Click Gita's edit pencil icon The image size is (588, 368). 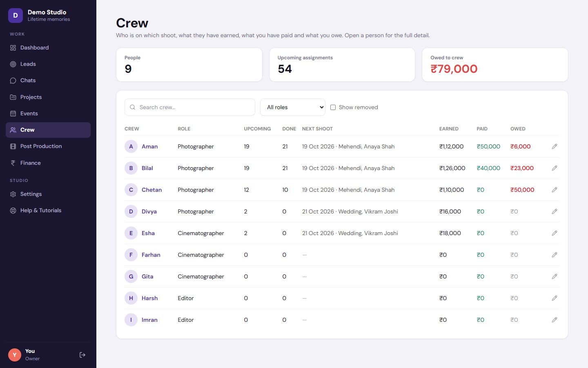click(554, 276)
